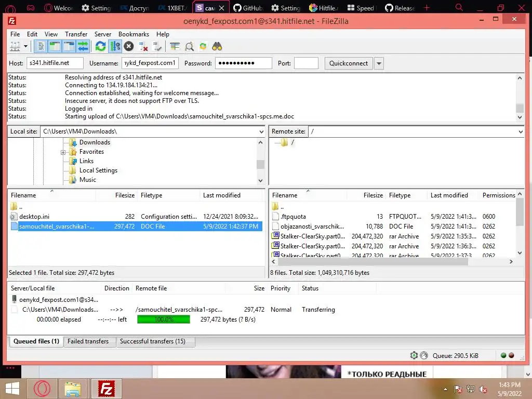532x399 pixels.
Task: Open File Explorer from taskbar
Action: 73,389
